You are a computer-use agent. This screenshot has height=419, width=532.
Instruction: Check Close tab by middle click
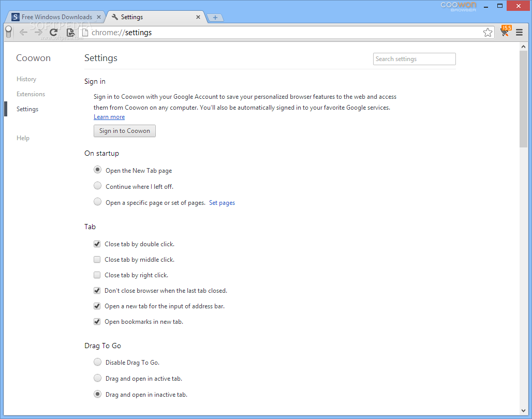click(x=97, y=260)
